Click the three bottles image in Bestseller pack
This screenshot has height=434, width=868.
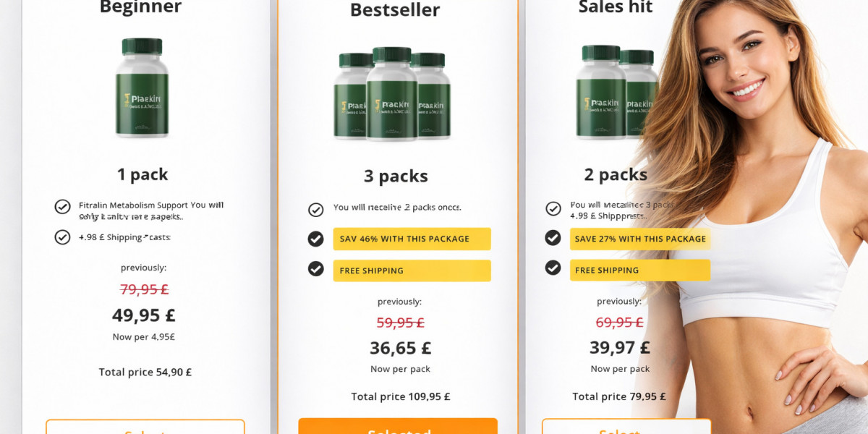(391, 94)
